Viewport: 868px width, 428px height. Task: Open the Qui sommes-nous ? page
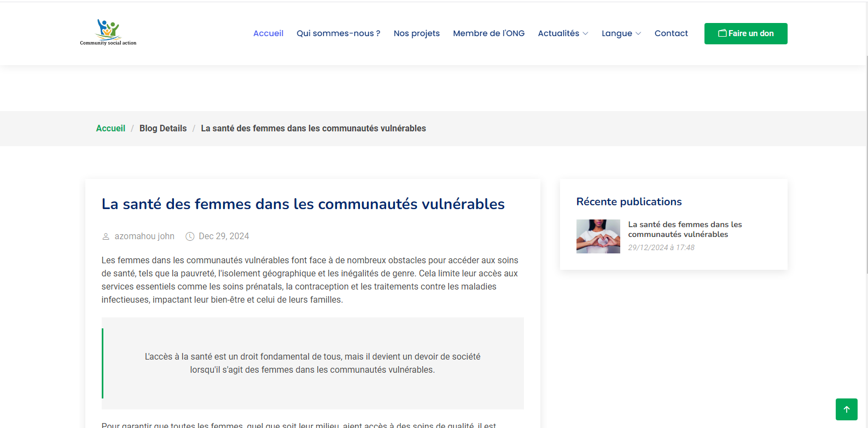[x=338, y=33]
